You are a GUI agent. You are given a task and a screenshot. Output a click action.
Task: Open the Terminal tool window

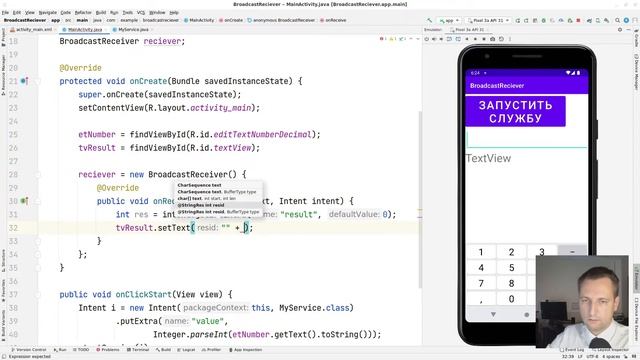point(138,350)
